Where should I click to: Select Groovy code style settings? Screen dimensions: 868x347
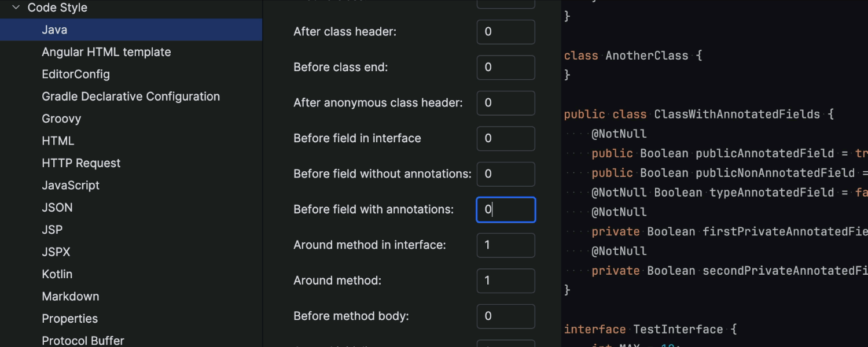[61, 118]
